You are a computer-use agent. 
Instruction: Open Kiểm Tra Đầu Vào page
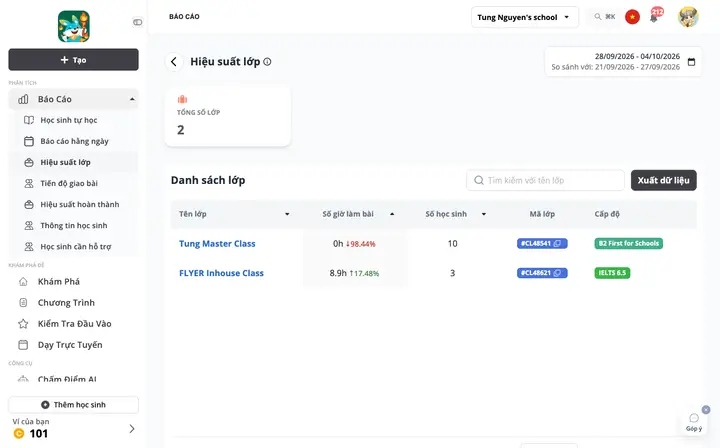73,324
